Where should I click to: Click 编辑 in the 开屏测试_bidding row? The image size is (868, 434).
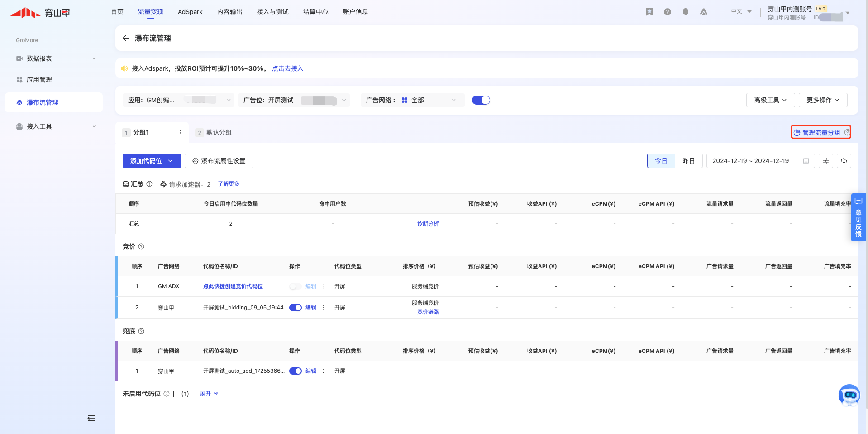(311, 308)
